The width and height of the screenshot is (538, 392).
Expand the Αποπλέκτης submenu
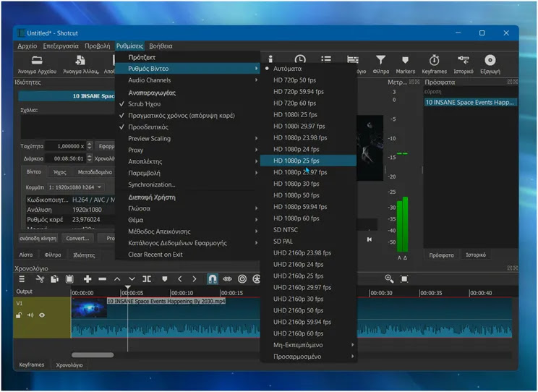pos(187,162)
